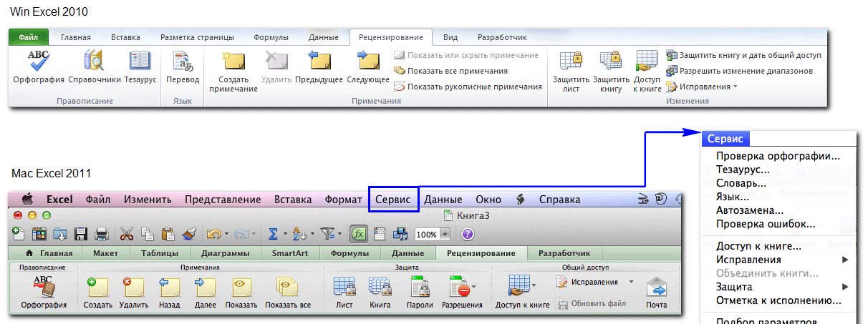
Task: Open Тезаурус book icon in Win ribbon
Action: click(140, 61)
